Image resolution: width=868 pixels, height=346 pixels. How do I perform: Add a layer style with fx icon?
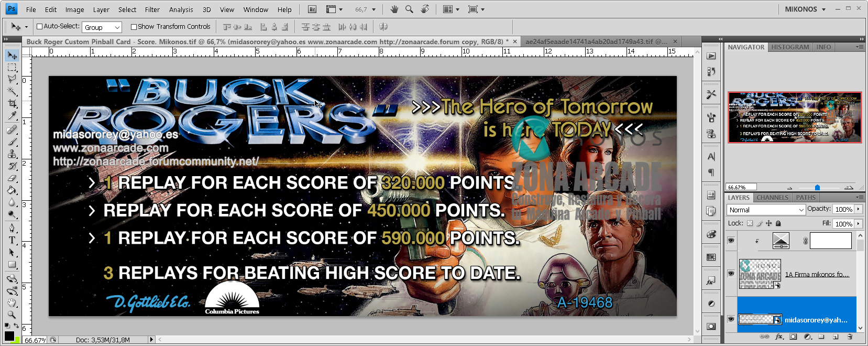(x=779, y=337)
